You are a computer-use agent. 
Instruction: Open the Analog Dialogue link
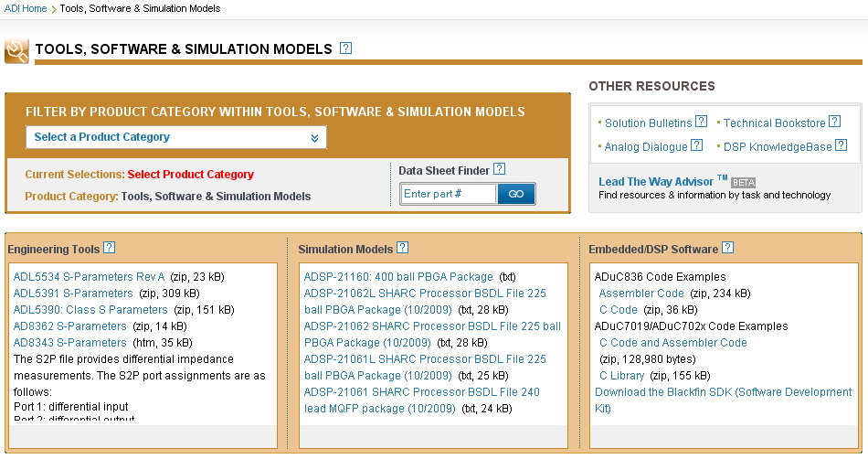pyautogui.click(x=645, y=146)
